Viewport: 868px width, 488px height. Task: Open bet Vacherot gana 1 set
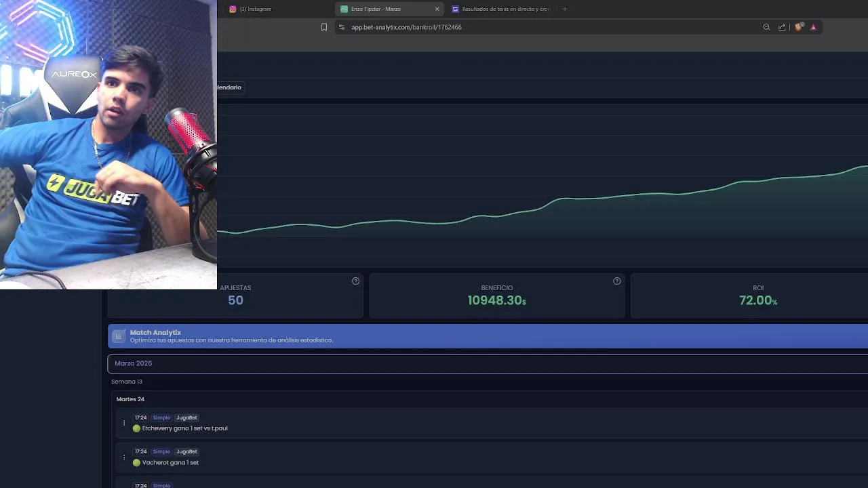pos(170,462)
